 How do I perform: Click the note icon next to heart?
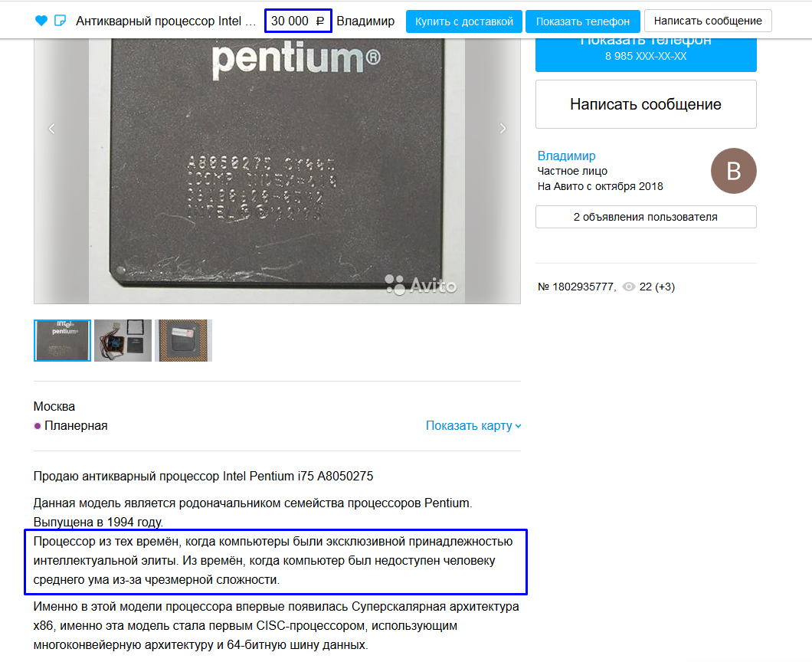60,21
